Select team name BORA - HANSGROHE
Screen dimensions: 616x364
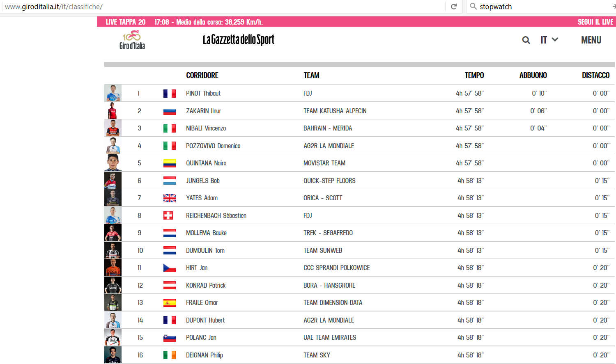coord(329,285)
